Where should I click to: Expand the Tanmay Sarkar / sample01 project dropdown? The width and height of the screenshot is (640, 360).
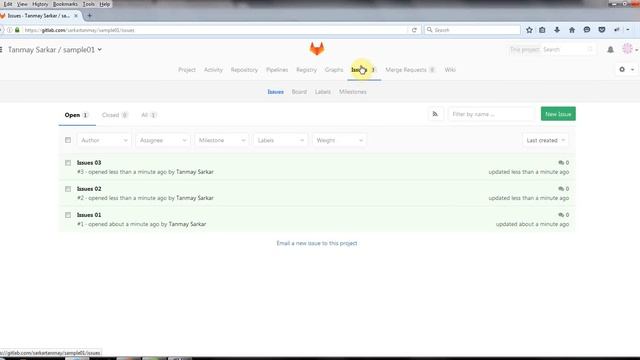[100, 50]
